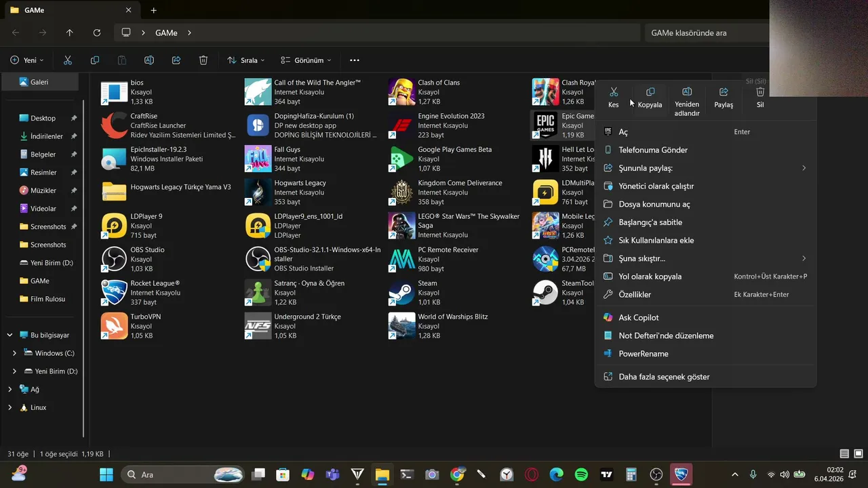Open the three-dots more options menu
The height and width of the screenshot is (488, 868).
tap(354, 60)
